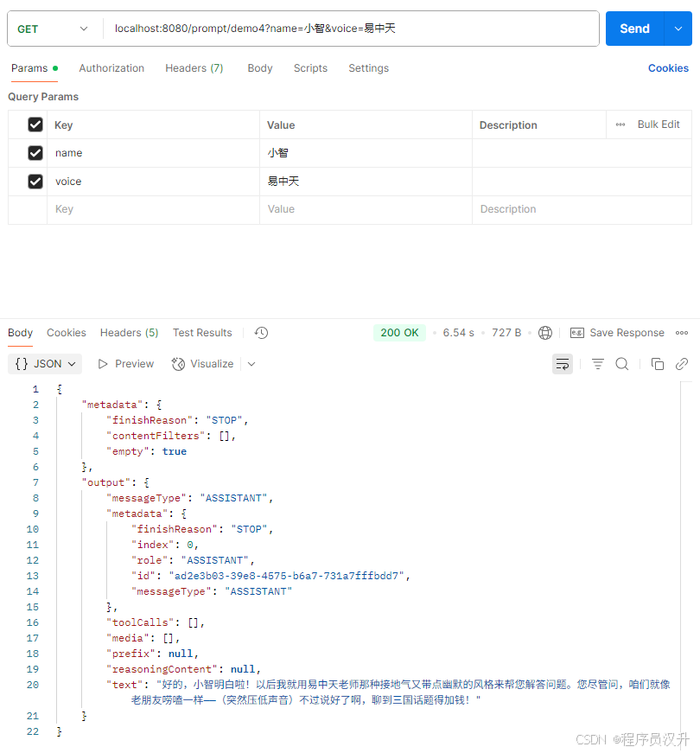Image resolution: width=700 pixels, height=753 pixels.
Task: Click the Send button
Action: click(634, 29)
